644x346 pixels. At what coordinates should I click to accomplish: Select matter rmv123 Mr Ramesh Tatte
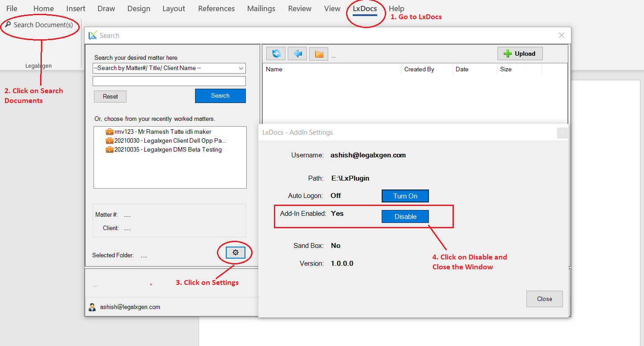(163, 132)
